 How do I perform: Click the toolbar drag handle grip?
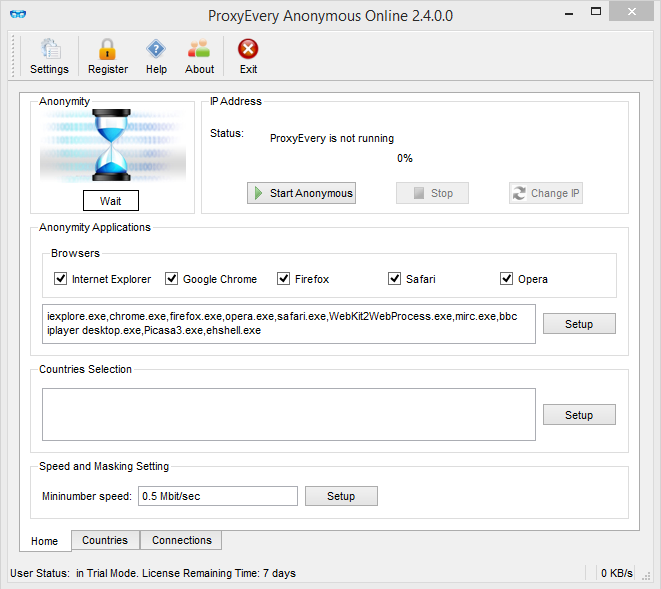13,56
